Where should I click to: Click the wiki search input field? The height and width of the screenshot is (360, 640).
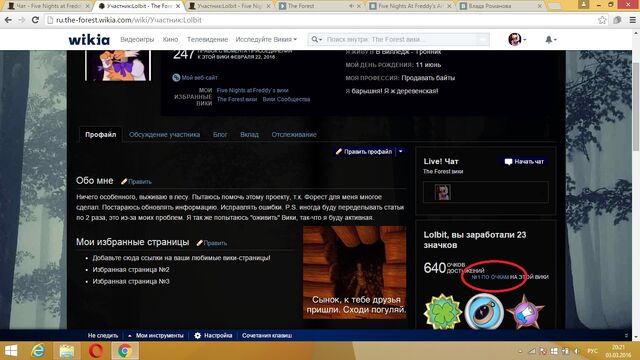400,40
